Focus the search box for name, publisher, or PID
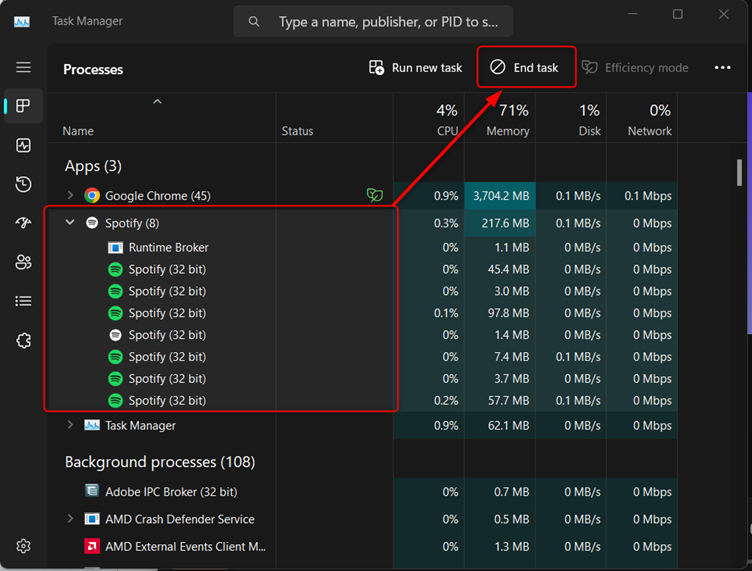This screenshot has height=571, width=752. click(373, 22)
